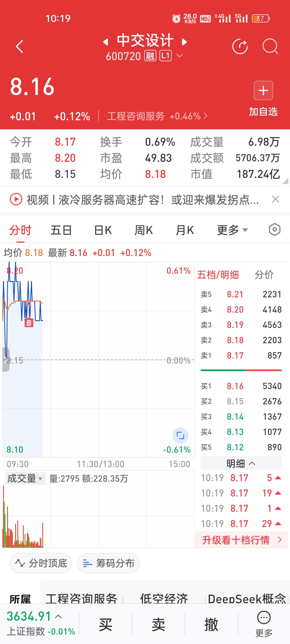The width and height of the screenshot is (290, 644).
Task: Tap the share/refresh circular arrow icon
Action: tap(240, 46)
